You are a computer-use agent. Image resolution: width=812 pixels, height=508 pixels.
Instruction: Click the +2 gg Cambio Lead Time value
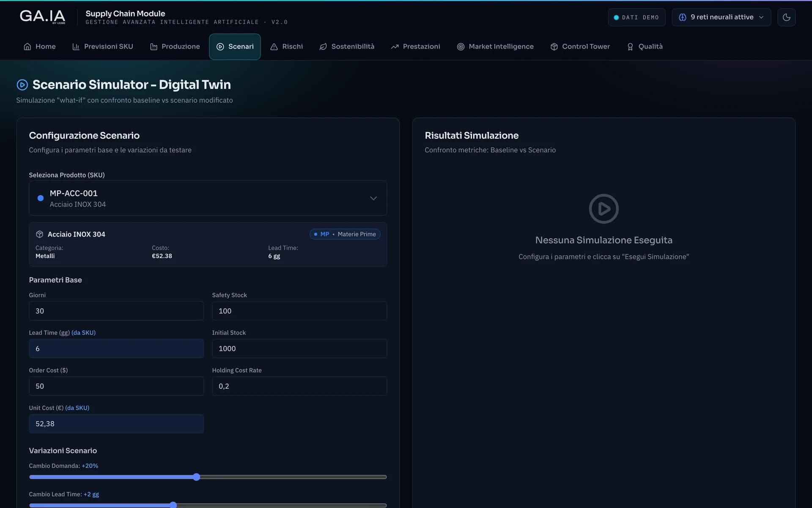click(x=91, y=494)
